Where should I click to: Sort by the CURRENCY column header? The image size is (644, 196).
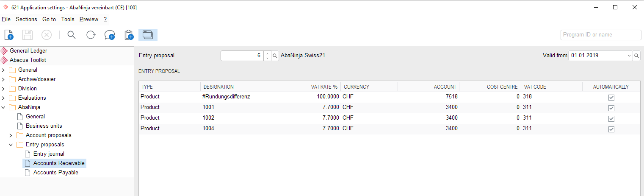point(369,87)
